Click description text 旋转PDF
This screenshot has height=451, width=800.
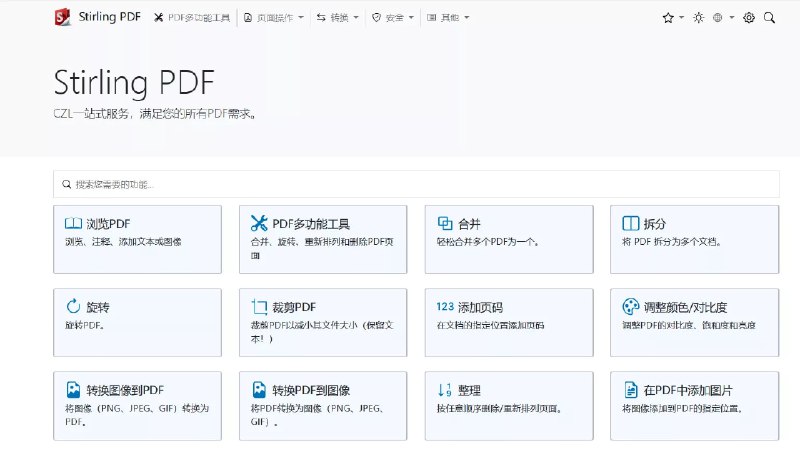(85, 325)
